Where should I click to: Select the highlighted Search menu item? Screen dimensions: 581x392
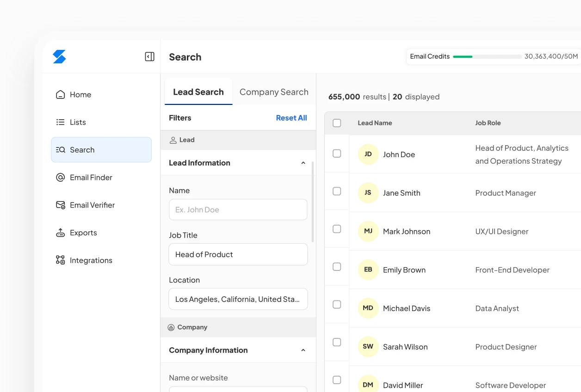pos(101,150)
